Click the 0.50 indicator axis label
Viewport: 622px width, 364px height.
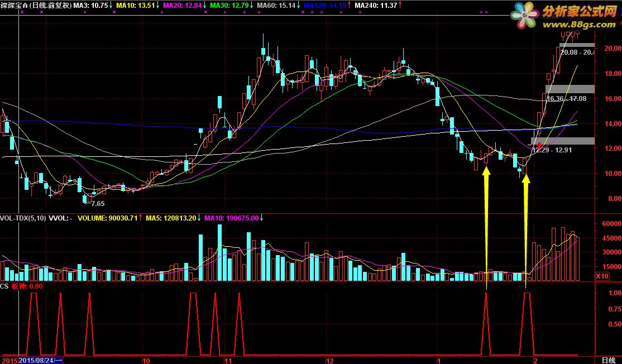615,324
